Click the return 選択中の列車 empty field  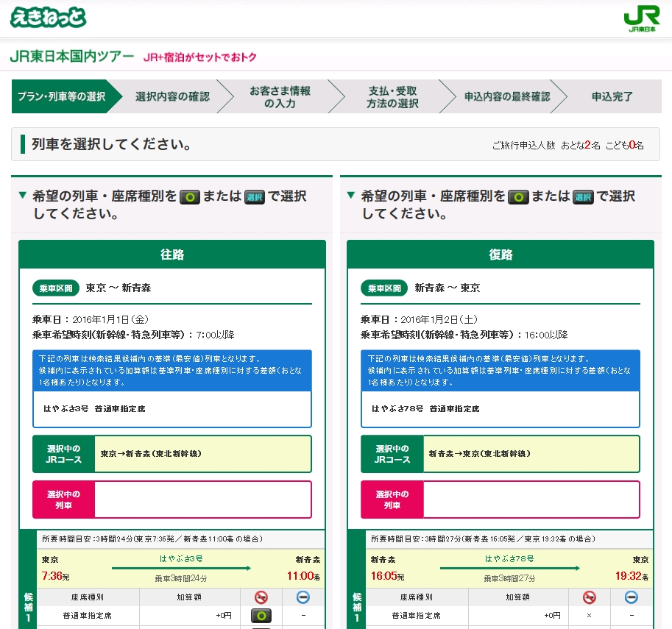pyautogui.click(x=531, y=500)
